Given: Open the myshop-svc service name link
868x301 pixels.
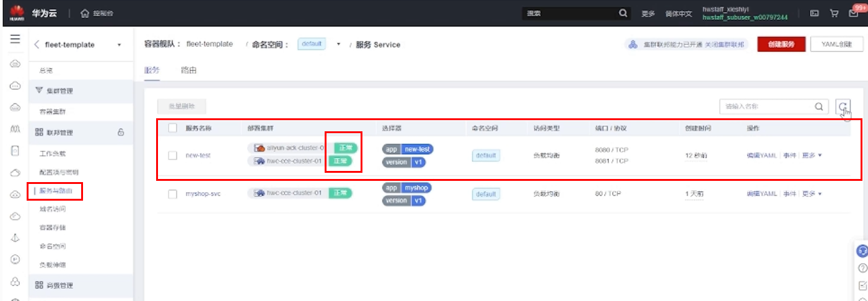Looking at the screenshot, I should pyautogui.click(x=203, y=194).
